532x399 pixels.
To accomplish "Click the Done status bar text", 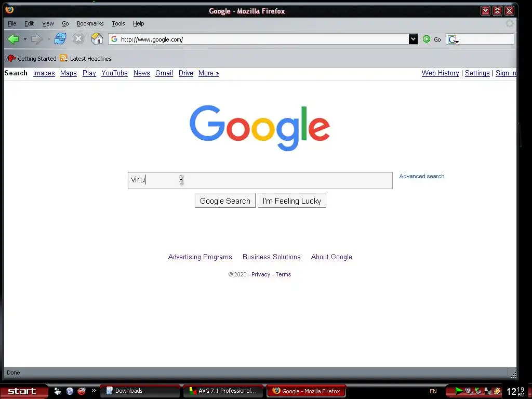I will point(13,373).
